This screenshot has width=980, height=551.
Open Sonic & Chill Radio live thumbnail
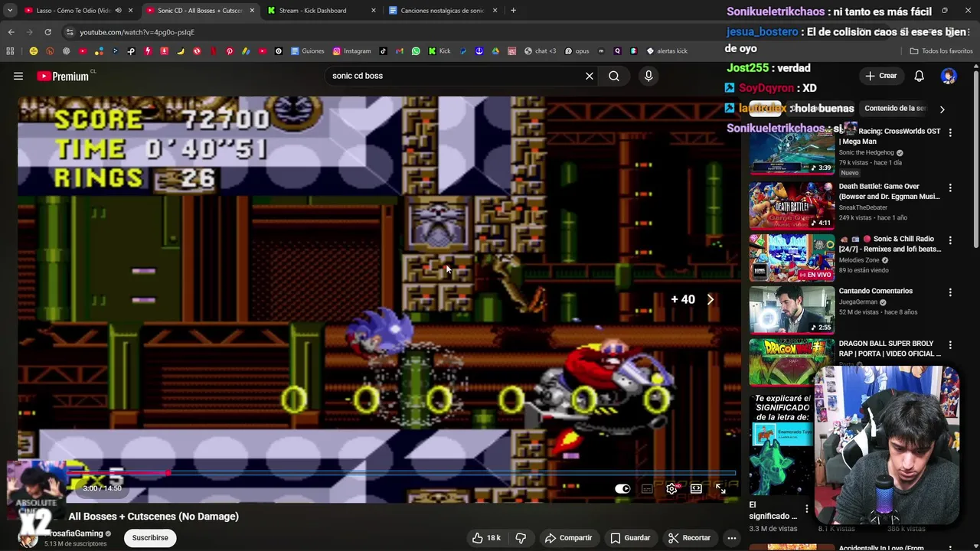click(x=792, y=258)
